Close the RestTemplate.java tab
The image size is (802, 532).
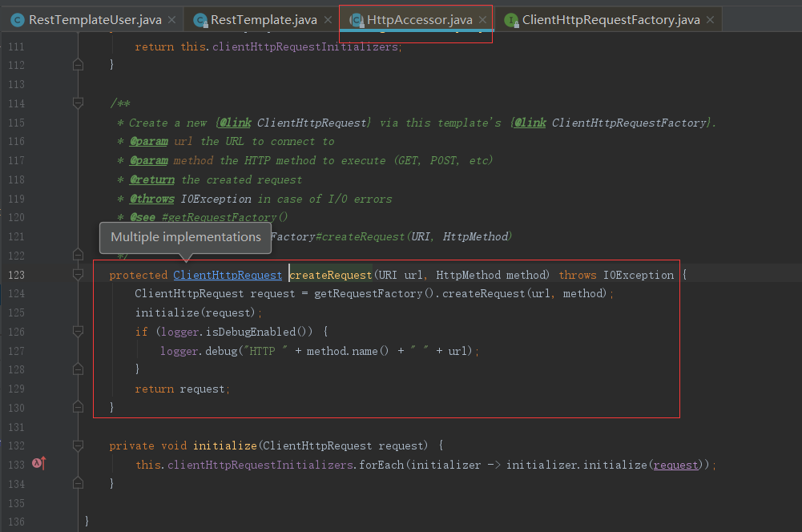[328, 20]
